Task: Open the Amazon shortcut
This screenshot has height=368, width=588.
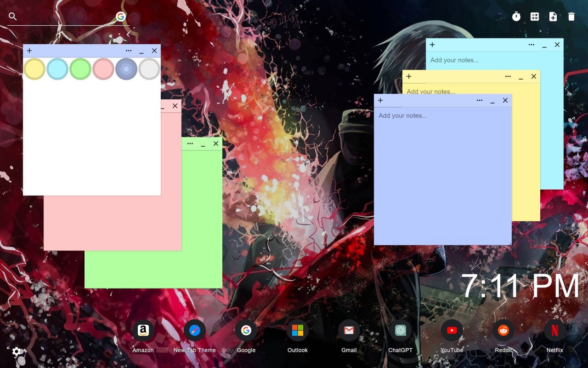Action: [143, 330]
